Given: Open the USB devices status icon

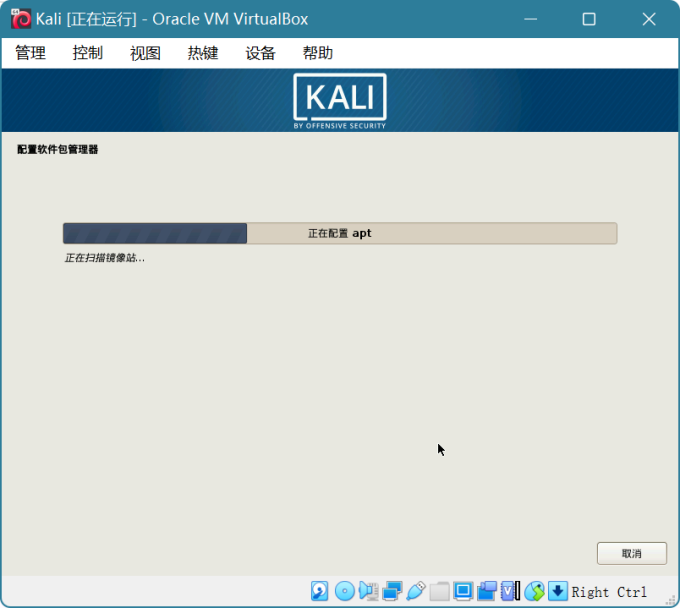Looking at the screenshot, I should pyautogui.click(x=416, y=591).
